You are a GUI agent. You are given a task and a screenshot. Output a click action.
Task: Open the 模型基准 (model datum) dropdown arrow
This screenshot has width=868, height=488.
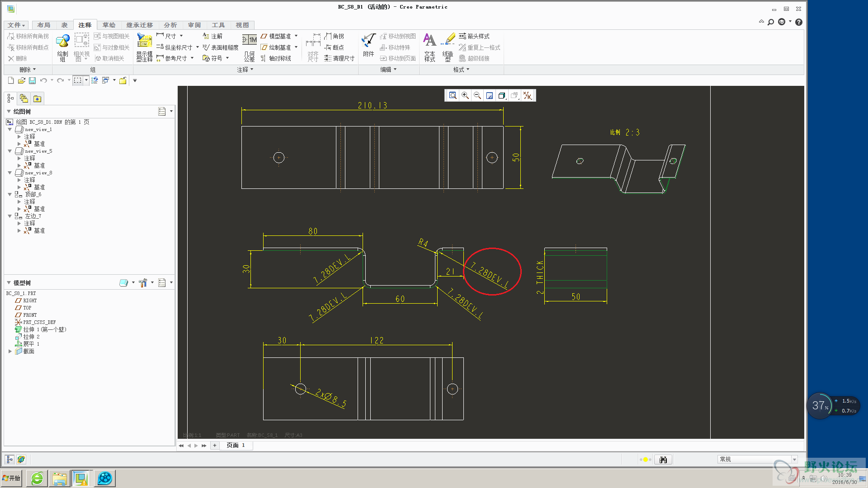[296, 36]
